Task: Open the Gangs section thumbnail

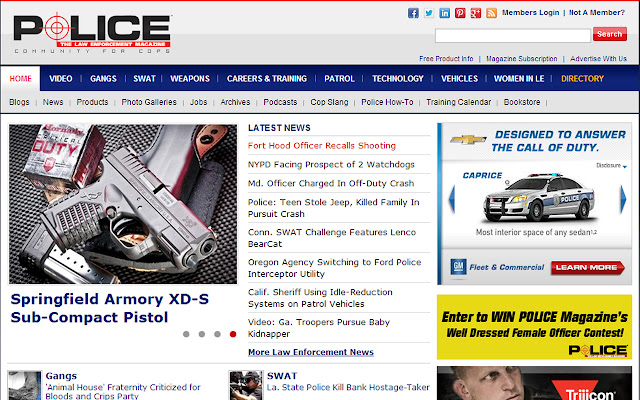Action: 24,385
